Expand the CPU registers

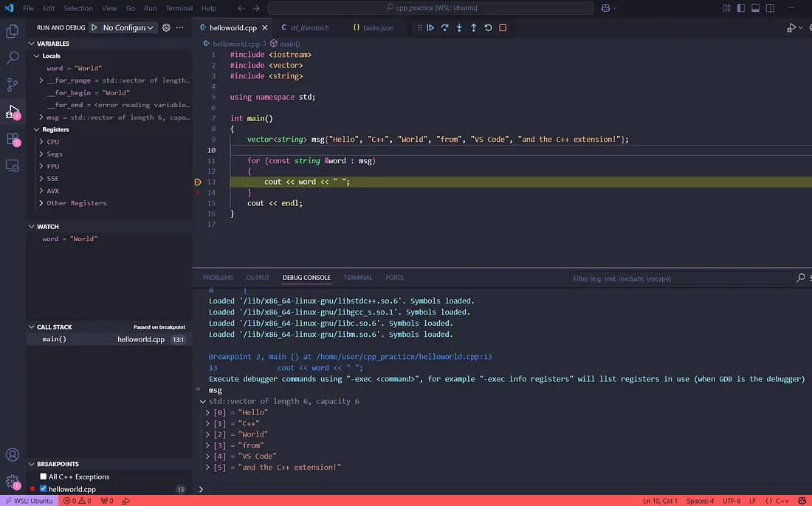[x=41, y=142]
